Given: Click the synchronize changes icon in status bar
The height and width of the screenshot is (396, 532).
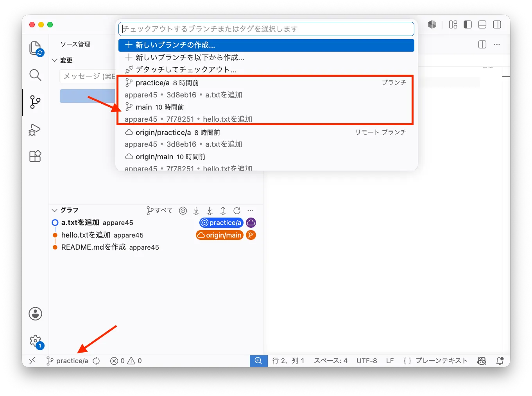Looking at the screenshot, I should [97, 361].
